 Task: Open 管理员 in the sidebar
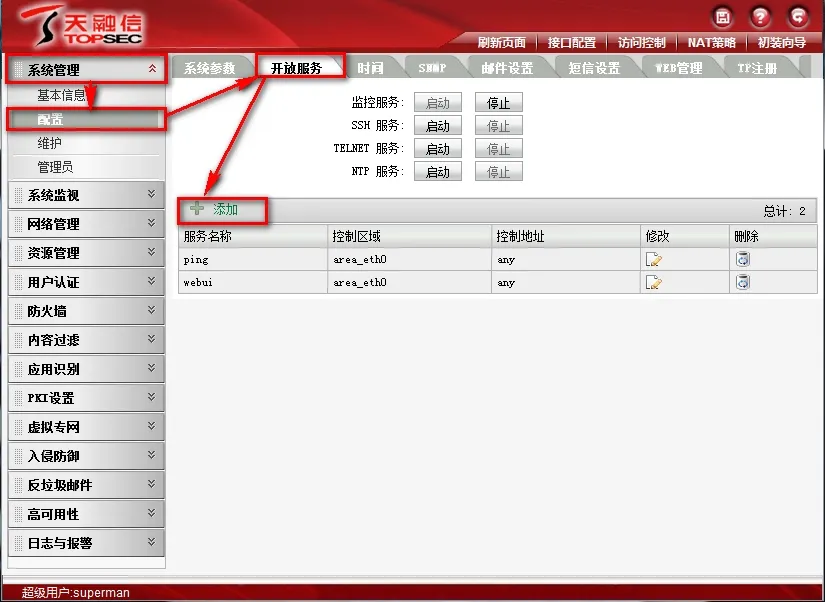tap(55, 167)
